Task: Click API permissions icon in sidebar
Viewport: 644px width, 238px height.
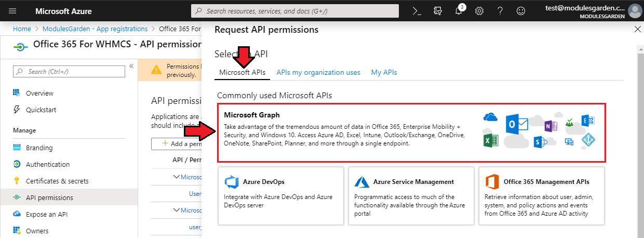Action: [x=17, y=197]
